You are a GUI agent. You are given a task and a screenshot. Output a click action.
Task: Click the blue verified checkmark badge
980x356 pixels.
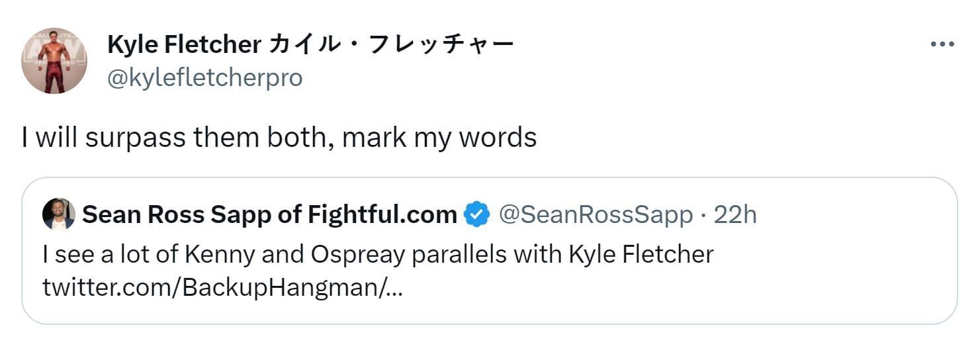click(x=476, y=214)
